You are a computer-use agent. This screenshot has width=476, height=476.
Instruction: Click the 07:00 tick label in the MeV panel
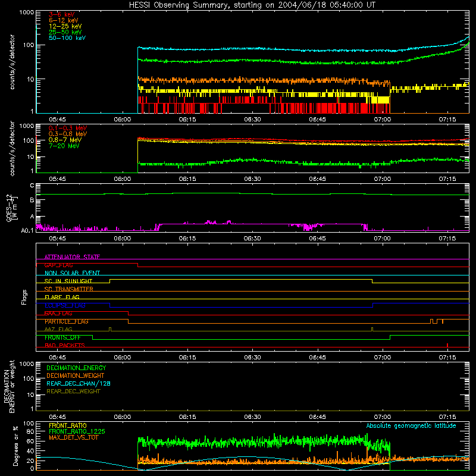point(382,179)
